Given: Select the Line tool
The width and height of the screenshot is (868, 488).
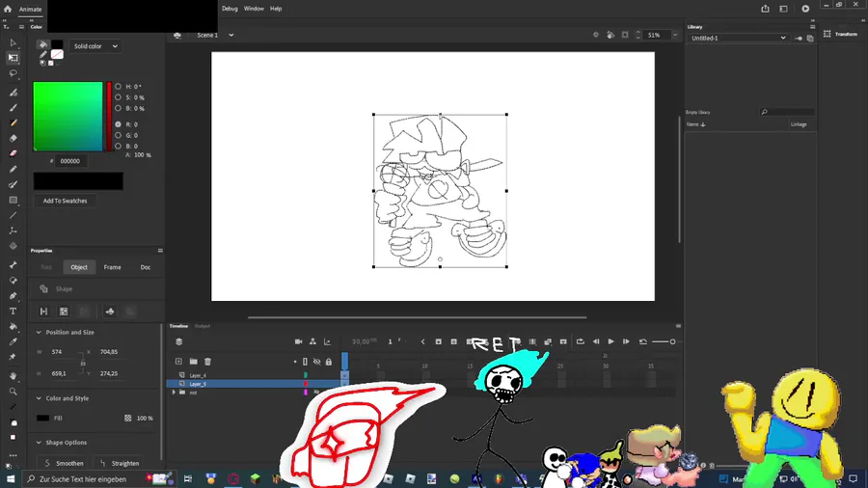Looking at the screenshot, I should pyautogui.click(x=13, y=215).
